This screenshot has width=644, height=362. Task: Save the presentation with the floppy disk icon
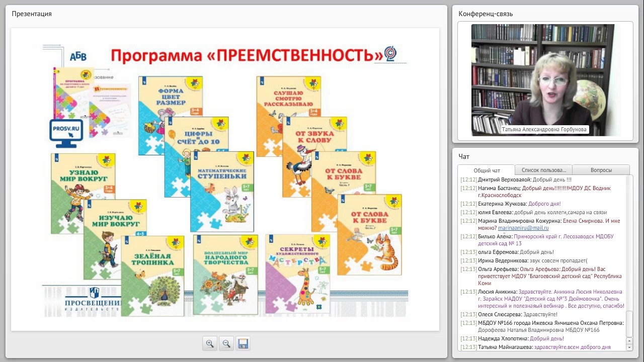(x=243, y=343)
